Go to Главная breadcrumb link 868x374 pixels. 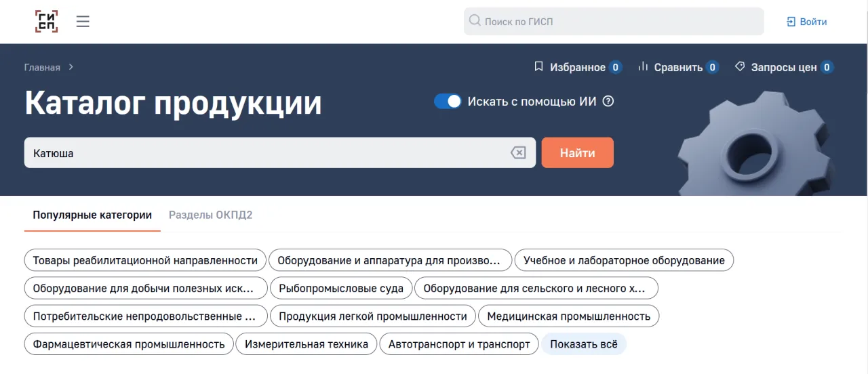tap(42, 67)
